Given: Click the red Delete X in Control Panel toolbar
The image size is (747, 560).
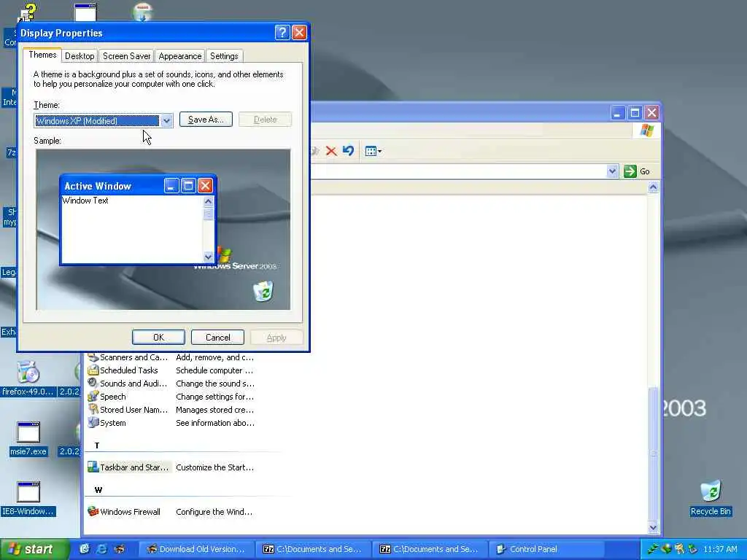Looking at the screenshot, I should pyautogui.click(x=331, y=152).
